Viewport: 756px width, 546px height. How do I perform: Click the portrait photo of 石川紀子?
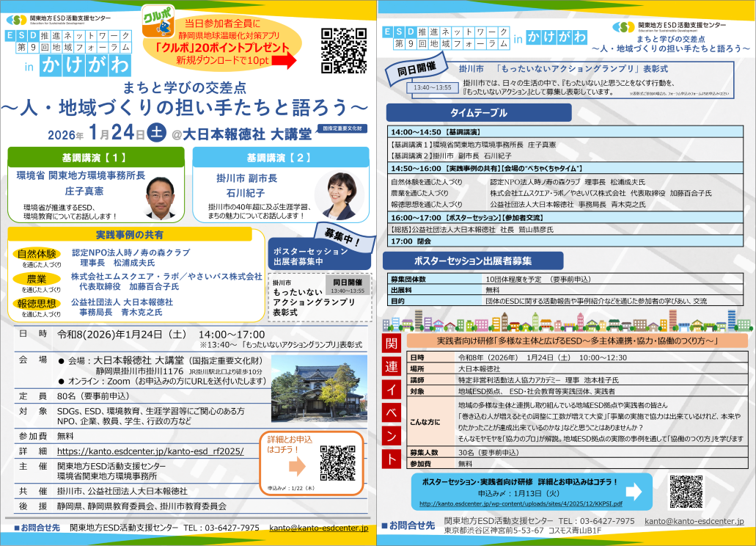tap(340, 193)
